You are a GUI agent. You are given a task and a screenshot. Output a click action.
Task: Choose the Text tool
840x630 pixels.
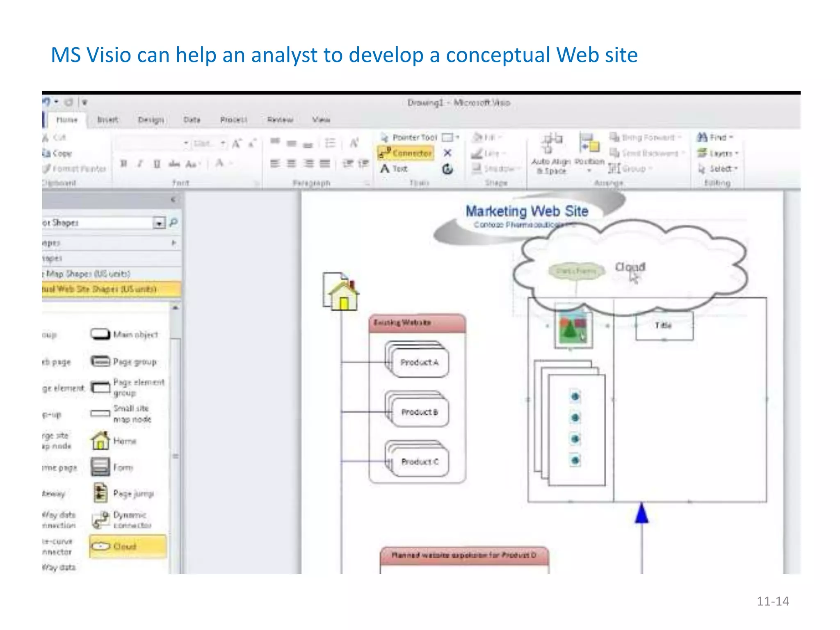(394, 169)
